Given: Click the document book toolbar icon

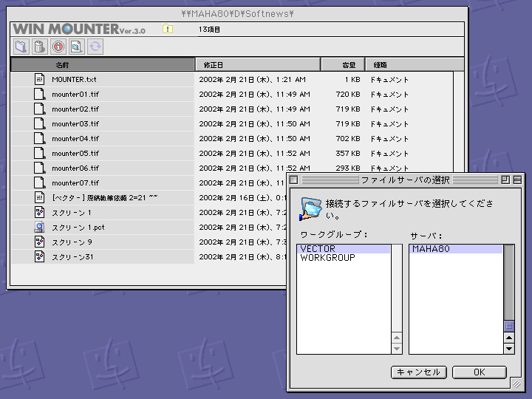Looking at the screenshot, I should (76, 47).
